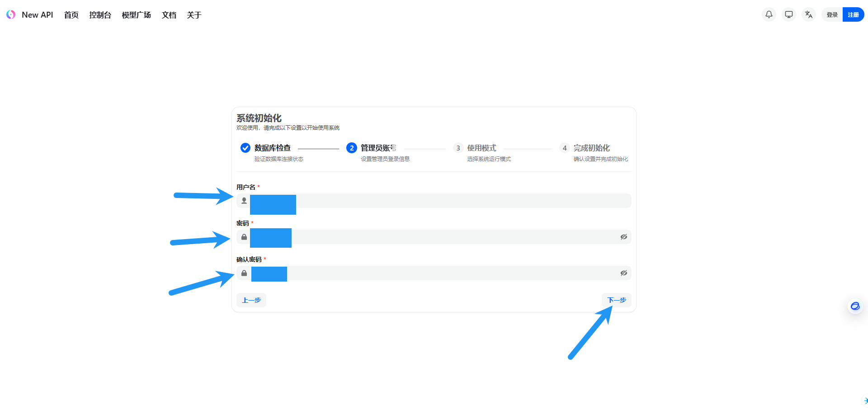The height and width of the screenshot is (419, 868).
Task: Show confirm password using the eye toggle
Action: point(623,273)
